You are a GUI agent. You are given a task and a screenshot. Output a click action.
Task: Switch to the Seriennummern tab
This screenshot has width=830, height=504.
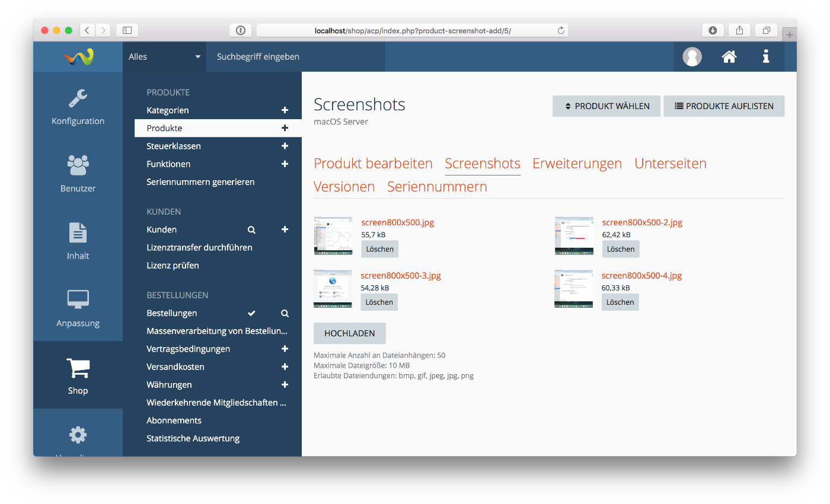coord(437,187)
